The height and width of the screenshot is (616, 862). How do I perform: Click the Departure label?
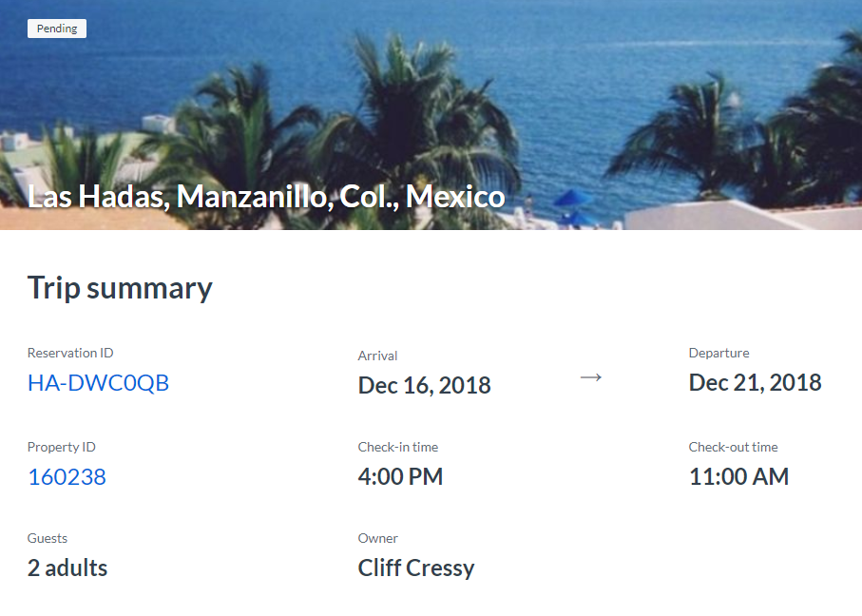[718, 353]
